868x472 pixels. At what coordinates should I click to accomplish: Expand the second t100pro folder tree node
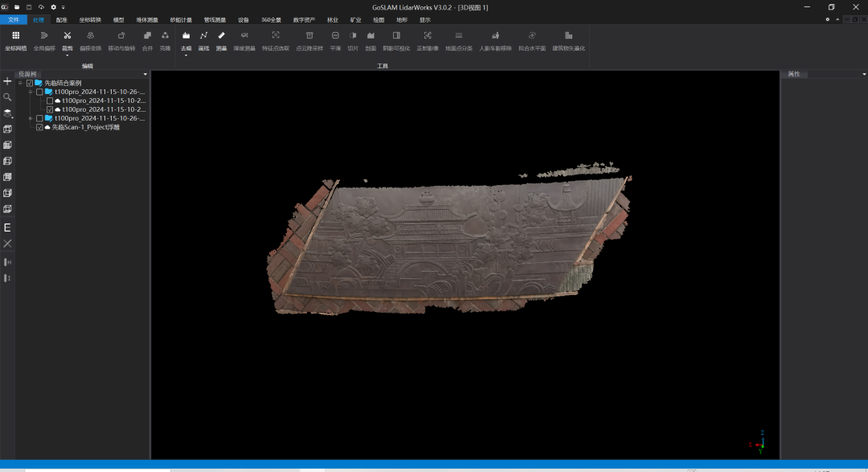pyautogui.click(x=31, y=118)
